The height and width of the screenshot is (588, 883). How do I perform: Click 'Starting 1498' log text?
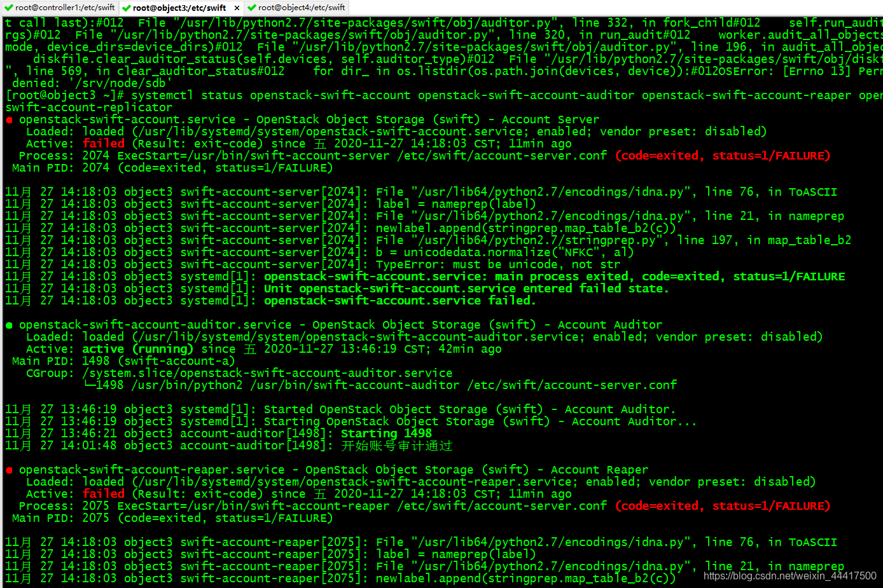386,434
